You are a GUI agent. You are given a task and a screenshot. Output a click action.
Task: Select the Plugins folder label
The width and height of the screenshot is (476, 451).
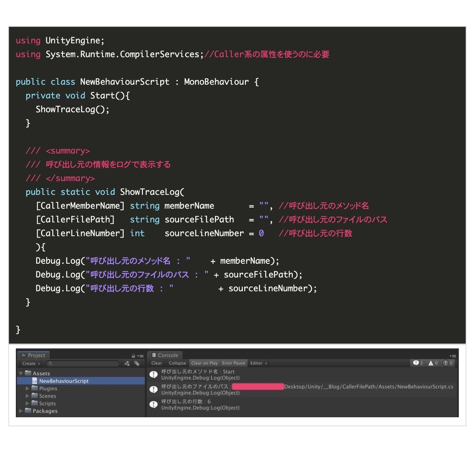point(48,389)
